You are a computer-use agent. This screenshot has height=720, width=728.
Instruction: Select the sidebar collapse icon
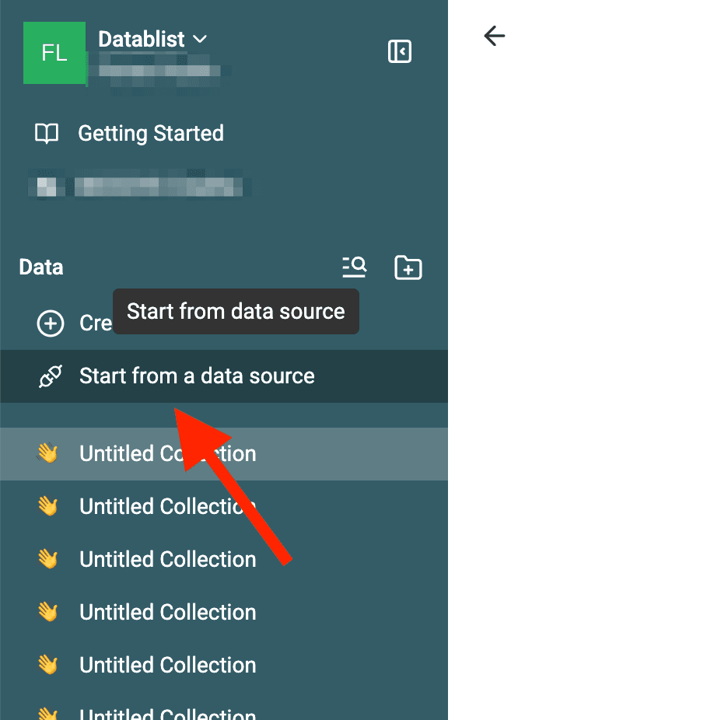[399, 51]
